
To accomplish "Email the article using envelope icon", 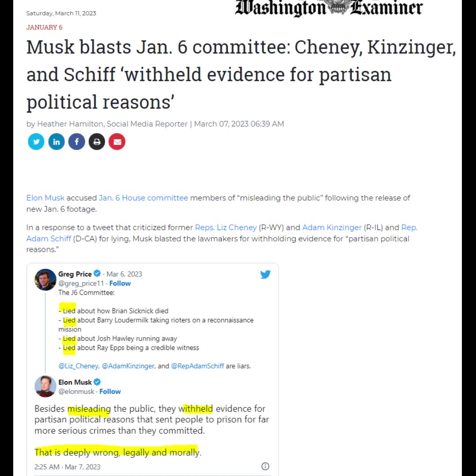I will tap(117, 141).
